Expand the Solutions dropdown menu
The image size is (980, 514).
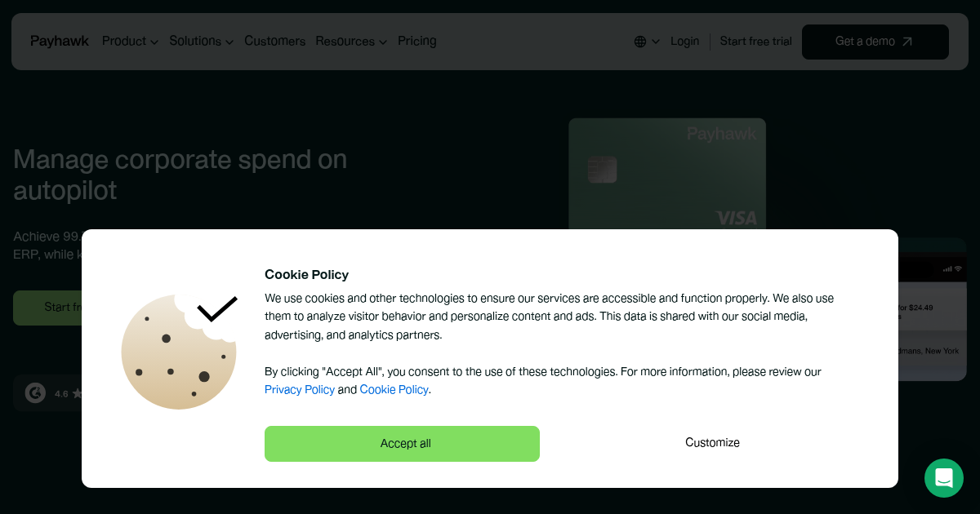[x=195, y=41]
